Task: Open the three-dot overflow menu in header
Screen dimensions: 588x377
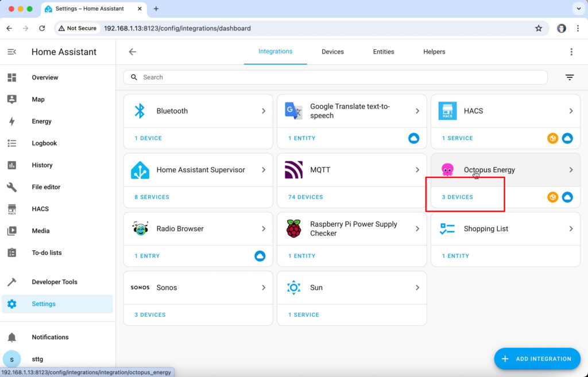Action: click(571, 52)
